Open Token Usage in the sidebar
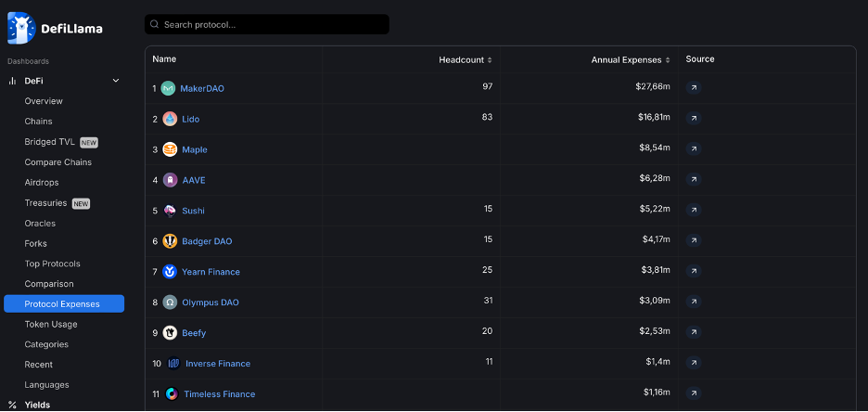This screenshot has height=412, width=868. [51, 325]
